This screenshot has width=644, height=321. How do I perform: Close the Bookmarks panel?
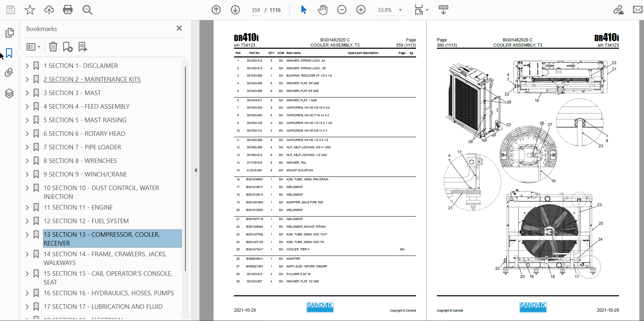coord(179,28)
